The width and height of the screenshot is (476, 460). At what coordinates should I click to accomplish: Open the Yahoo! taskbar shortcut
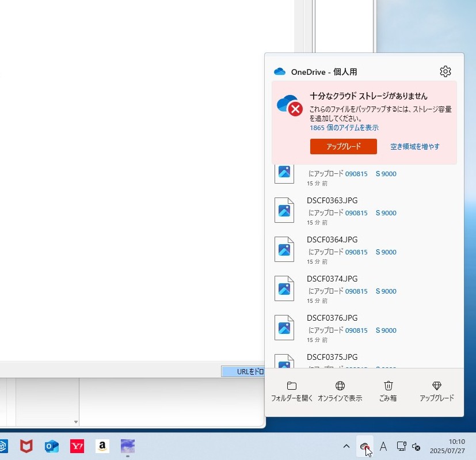[x=77, y=446]
